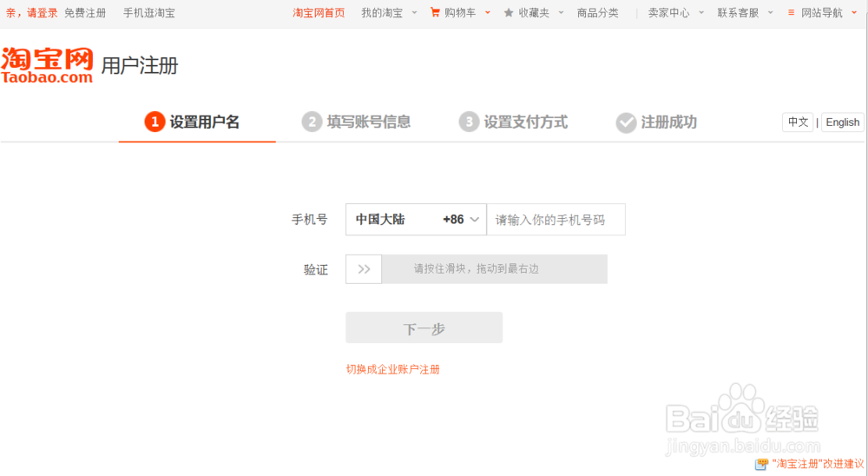Viewport: 868px width, 476px height.
Task: Expand the 联系客服 dropdown arrow
Action: click(x=771, y=12)
